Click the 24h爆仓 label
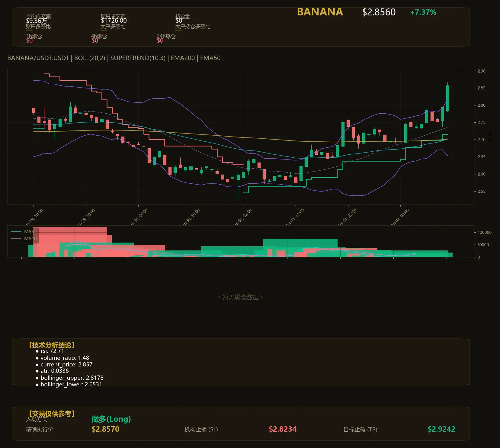 click(166, 36)
